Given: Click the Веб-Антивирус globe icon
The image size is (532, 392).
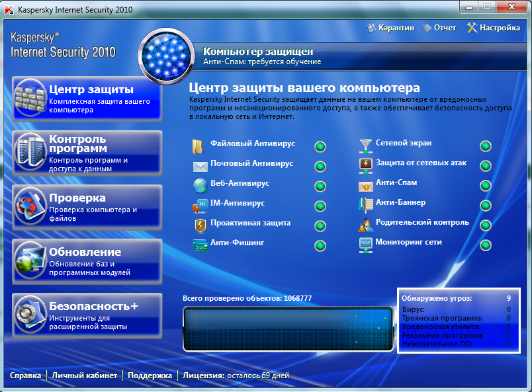Looking at the screenshot, I should [200, 186].
